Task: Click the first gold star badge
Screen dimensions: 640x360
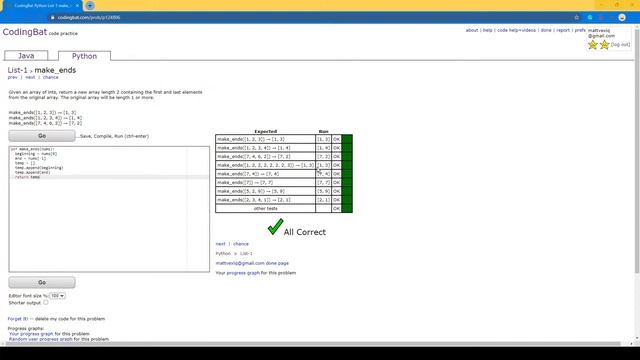Action: pyautogui.click(x=593, y=44)
